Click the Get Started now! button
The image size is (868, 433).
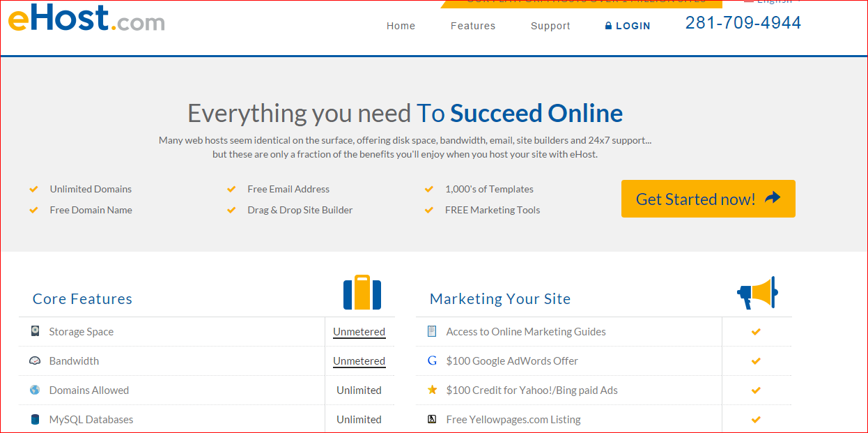pyautogui.click(x=708, y=199)
